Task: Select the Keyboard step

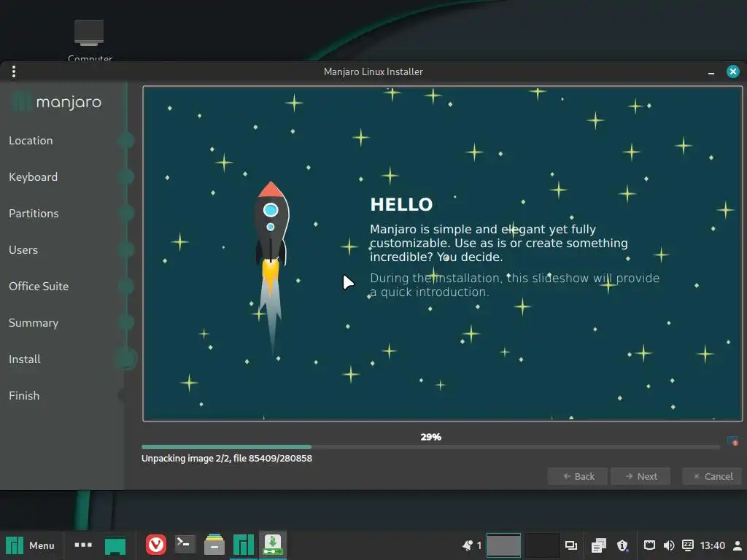Action: [33, 176]
